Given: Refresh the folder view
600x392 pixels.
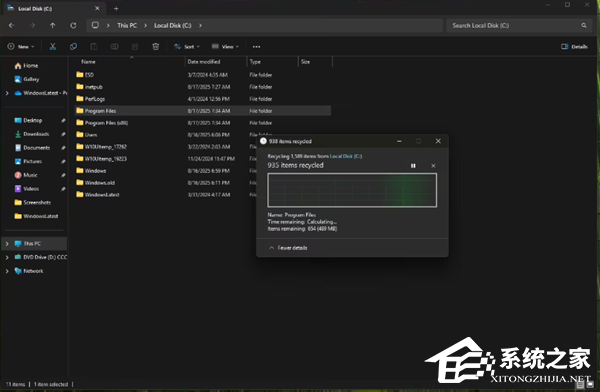Looking at the screenshot, I should [x=73, y=25].
